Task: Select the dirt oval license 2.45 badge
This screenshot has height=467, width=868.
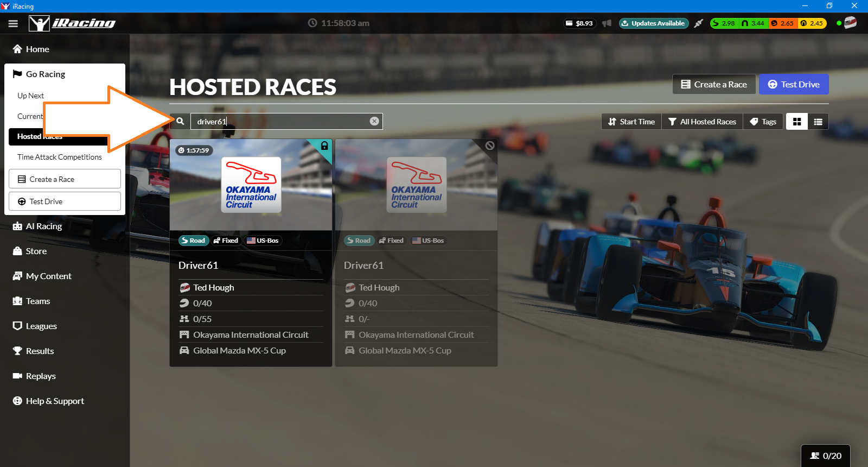Action: 812,23
